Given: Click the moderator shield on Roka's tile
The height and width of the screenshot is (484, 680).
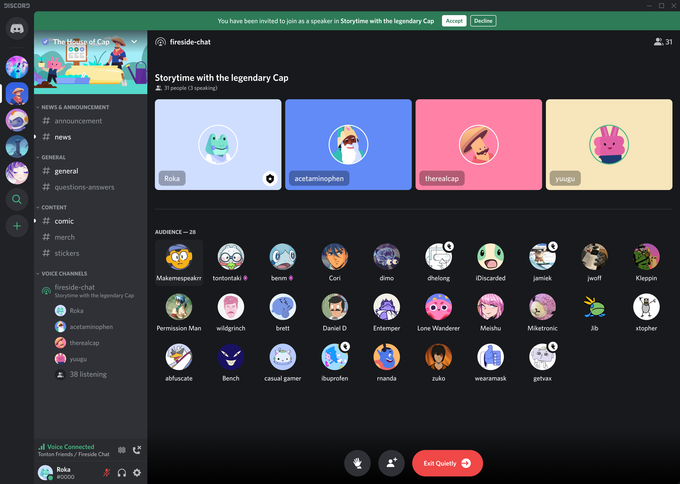Looking at the screenshot, I should point(270,178).
